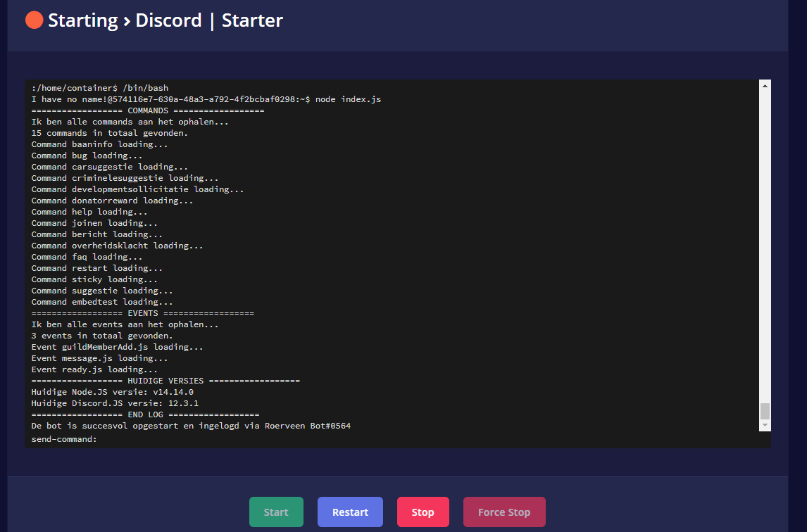This screenshot has width=807, height=532.
Task: Click the orange server status indicator
Action: 35,20
